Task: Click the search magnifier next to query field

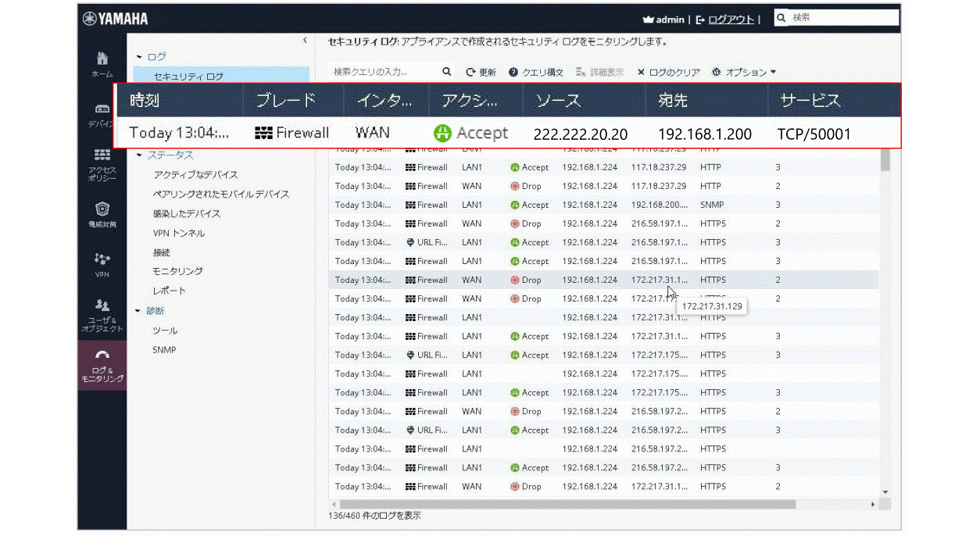Action: pos(447,72)
